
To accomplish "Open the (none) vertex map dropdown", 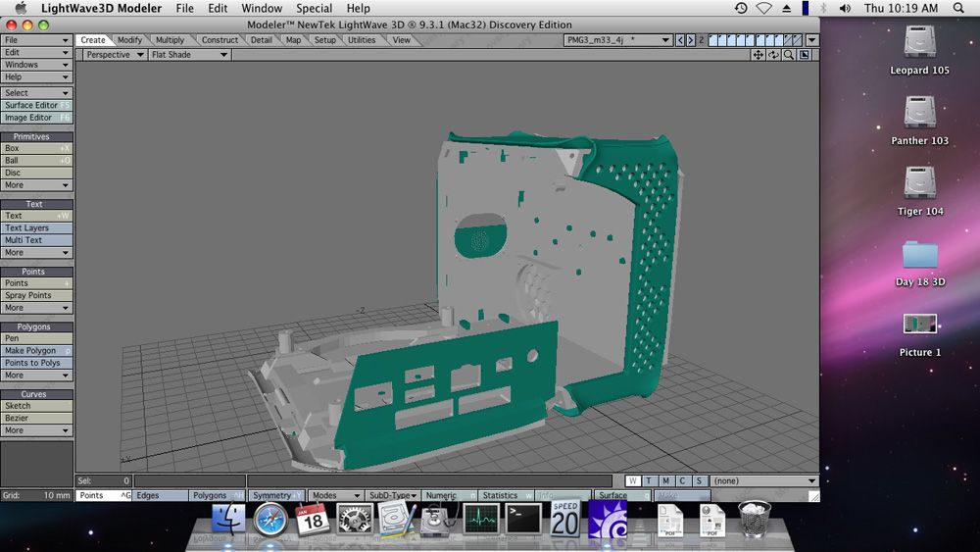I will (764, 480).
